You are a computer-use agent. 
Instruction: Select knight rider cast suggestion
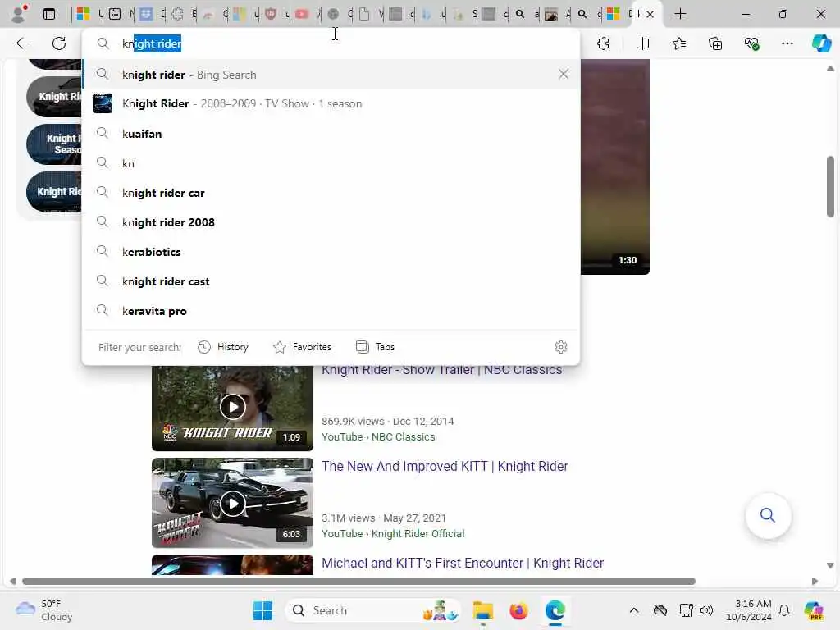coord(331,281)
